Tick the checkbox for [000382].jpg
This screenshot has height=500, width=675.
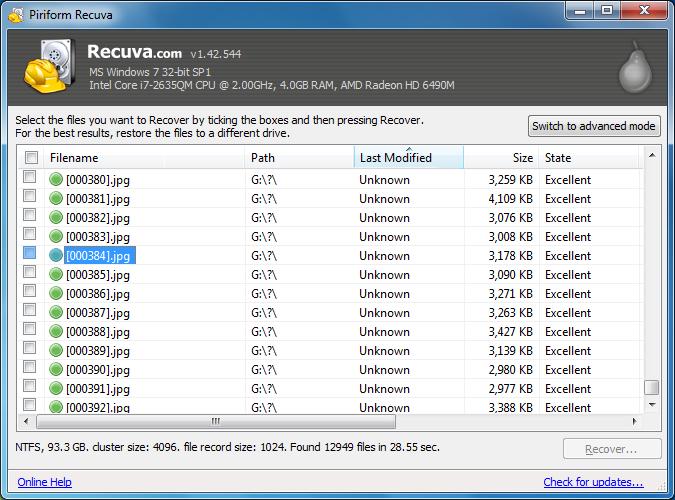point(30,217)
